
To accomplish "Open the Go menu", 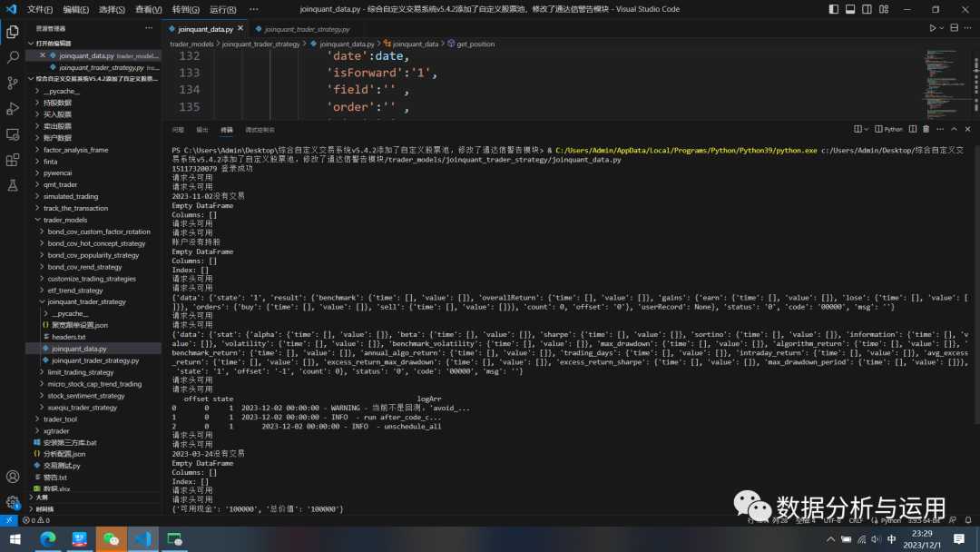I will click(186, 9).
